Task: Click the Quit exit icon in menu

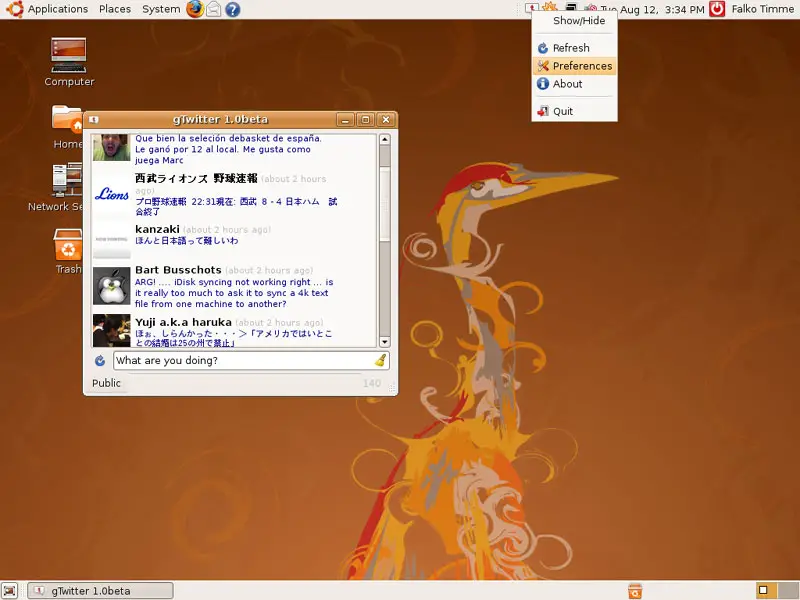Action: [543, 111]
